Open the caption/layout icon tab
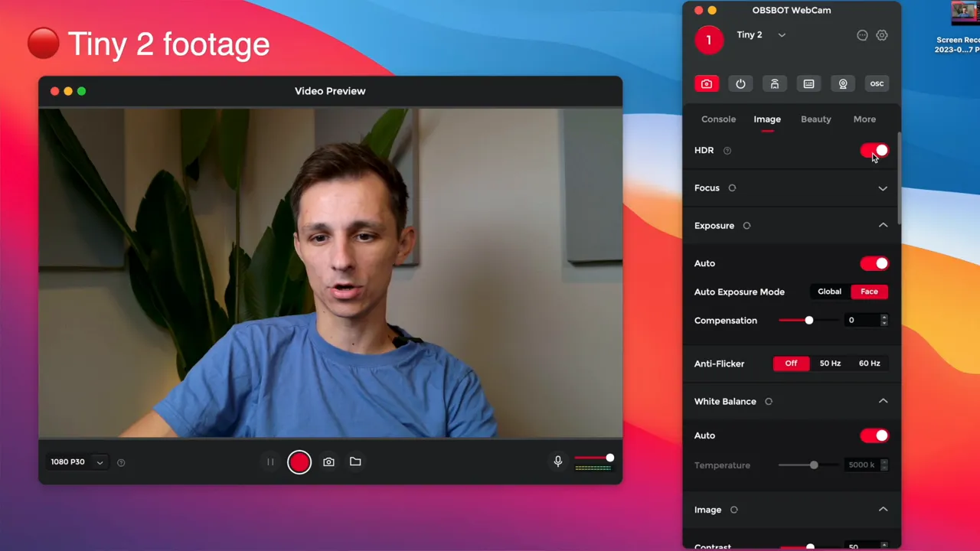This screenshot has height=551, width=980. click(808, 84)
